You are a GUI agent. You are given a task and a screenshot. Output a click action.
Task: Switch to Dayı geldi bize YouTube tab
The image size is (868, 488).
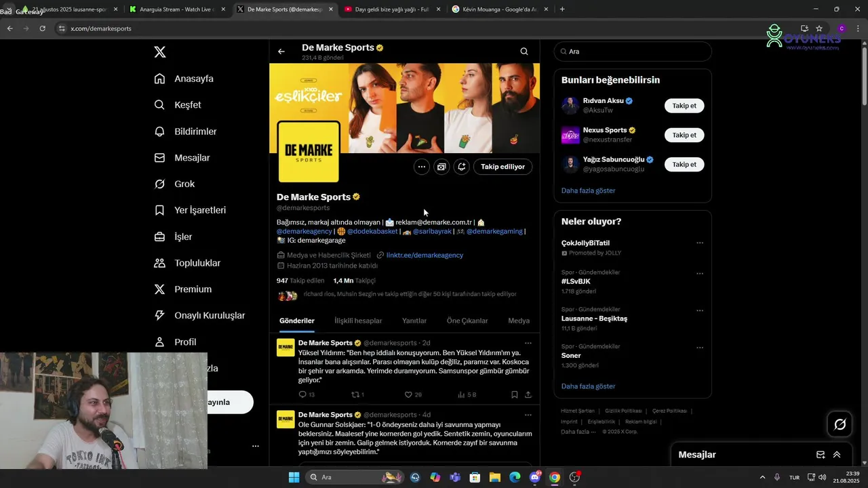(x=392, y=9)
